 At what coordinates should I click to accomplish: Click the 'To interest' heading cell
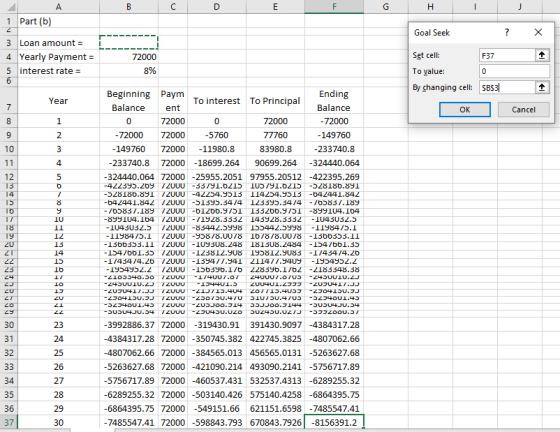tap(217, 101)
